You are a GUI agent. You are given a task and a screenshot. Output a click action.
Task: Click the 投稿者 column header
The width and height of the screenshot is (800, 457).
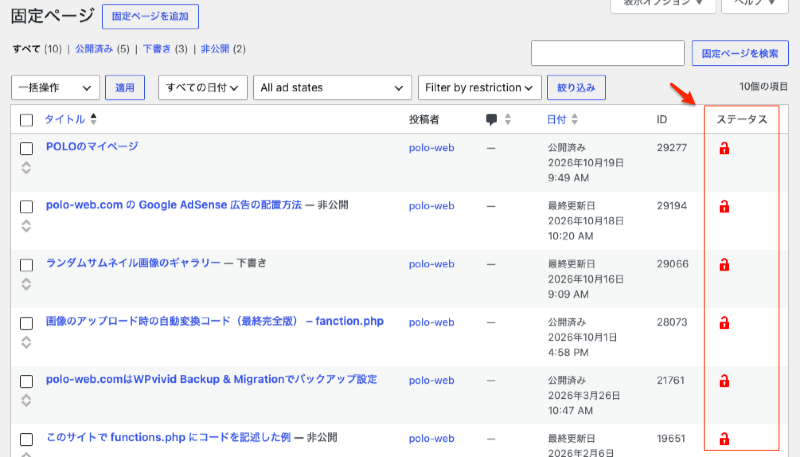[x=424, y=119]
